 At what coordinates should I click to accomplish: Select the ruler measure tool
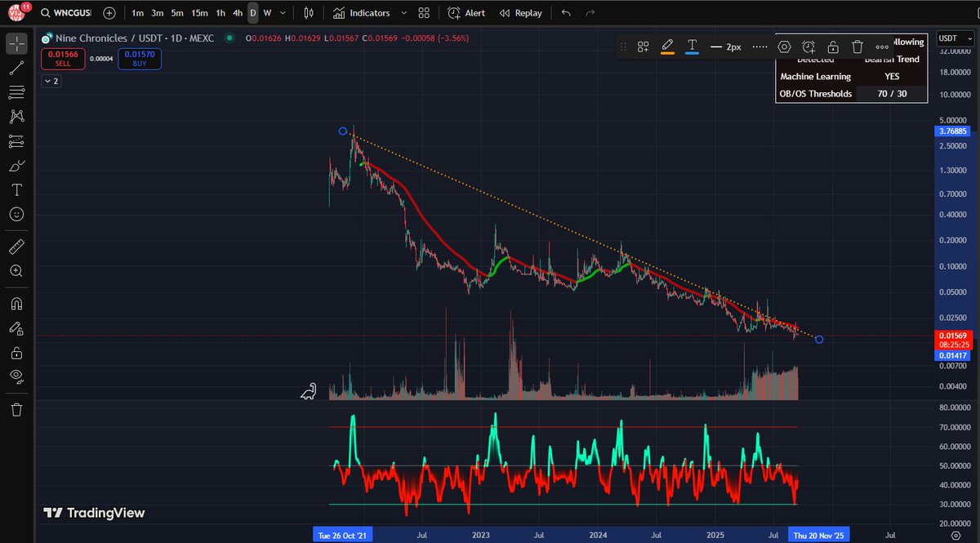(16, 246)
